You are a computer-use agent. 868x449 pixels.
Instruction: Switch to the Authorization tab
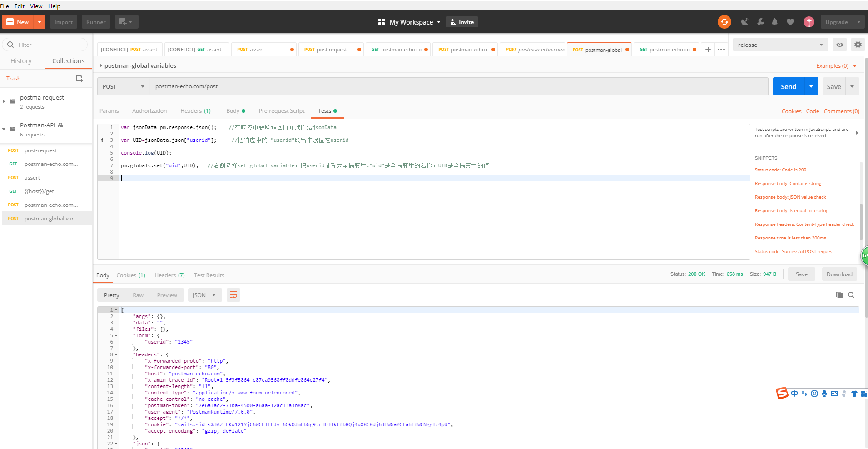click(x=149, y=111)
